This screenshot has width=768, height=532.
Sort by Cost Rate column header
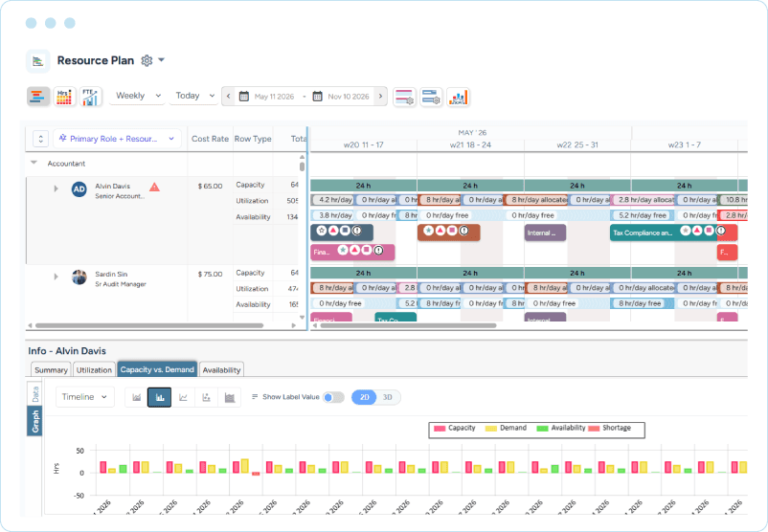coord(210,139)
